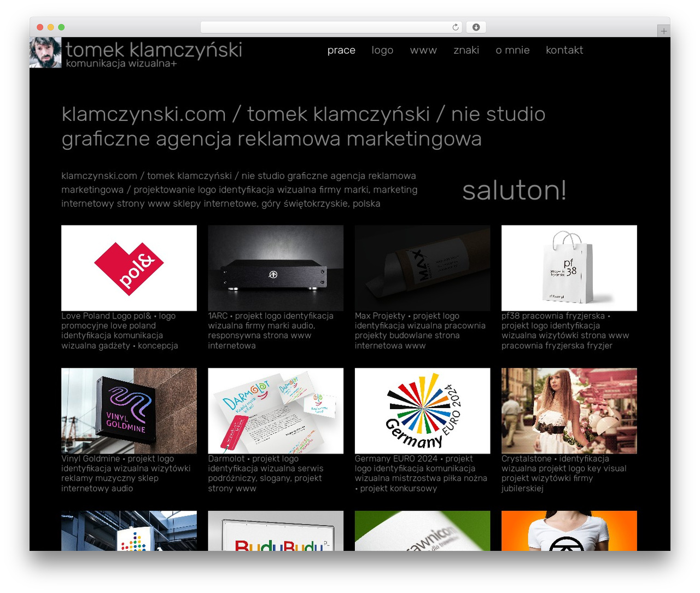Focus the browser address bar
Image resolution: width=700 pixels, height=593 pixels.
pos(331,27)
